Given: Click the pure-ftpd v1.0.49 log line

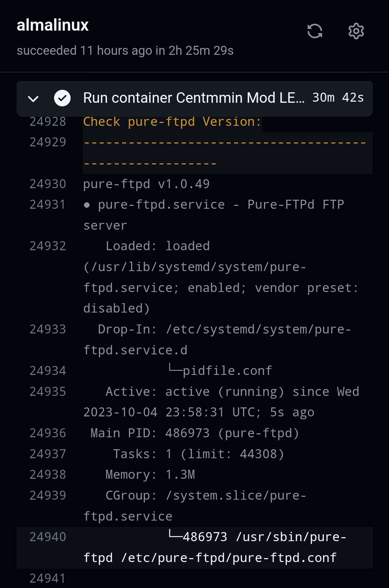Looking at the screenshot, I should (146, 184).
